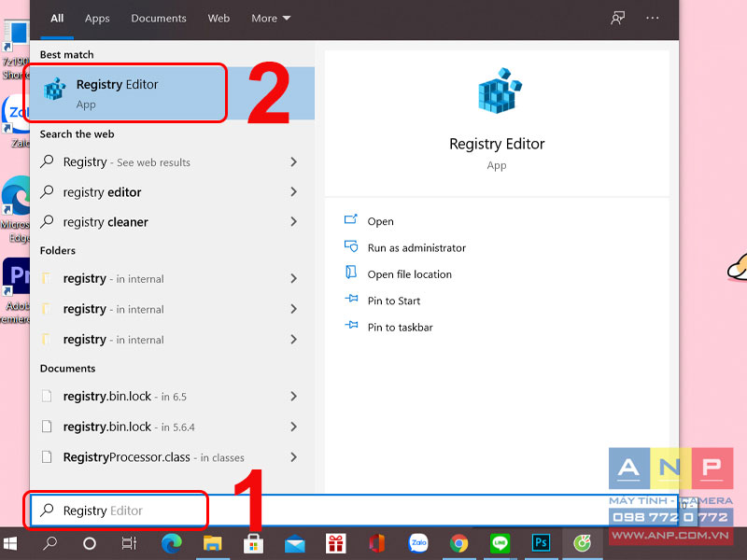The image size is (747, 560).
Task: Open Microsoft Store from the taskbar
Action: [253, 543]
